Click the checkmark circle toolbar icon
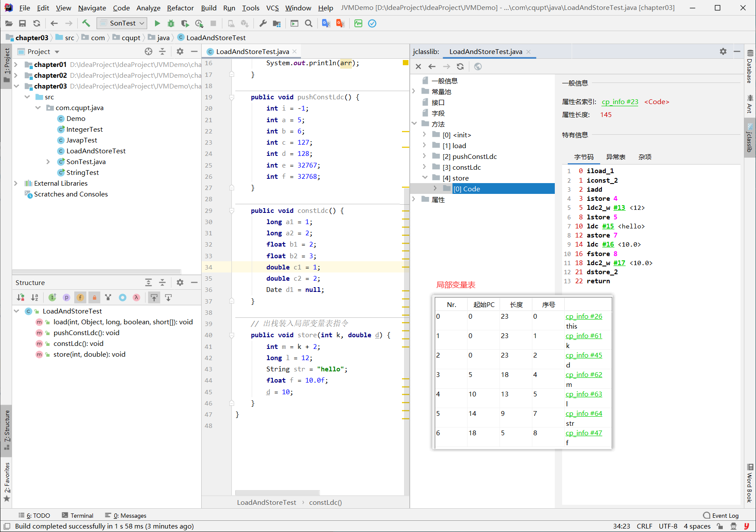The width and height of the screenshot is (756, 532). 372,23
